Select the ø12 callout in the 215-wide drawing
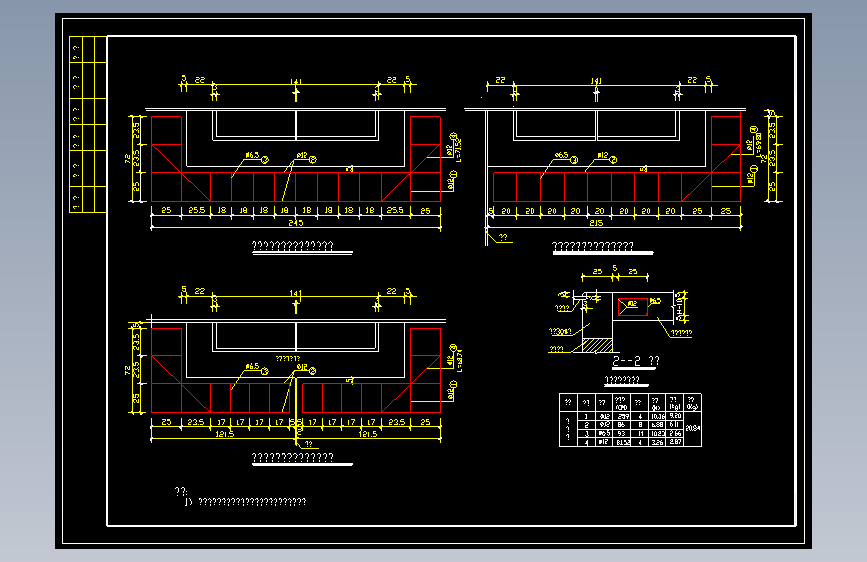 point(603,156)
